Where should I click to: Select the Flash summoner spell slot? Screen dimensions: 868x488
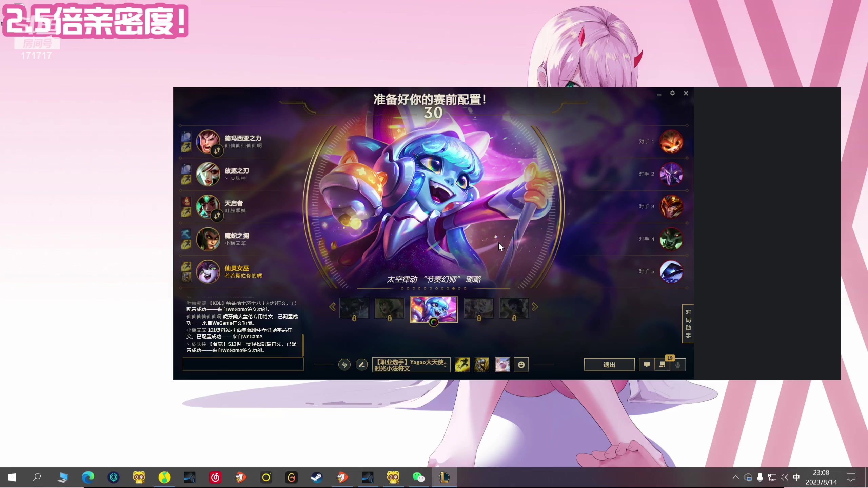click(462, 365)
